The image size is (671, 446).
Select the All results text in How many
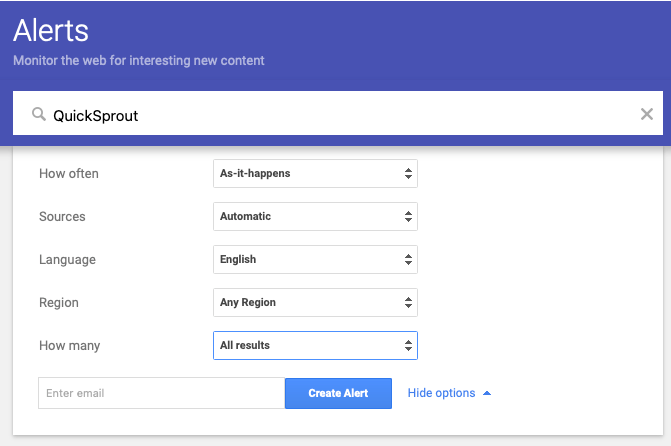click(x=245, y=345)
